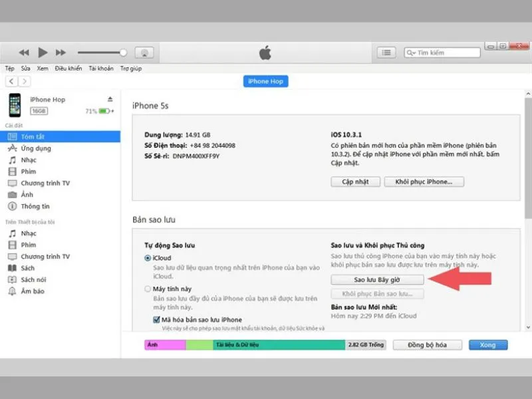Click the light green storage segment
532x399 pixels.
199,344
